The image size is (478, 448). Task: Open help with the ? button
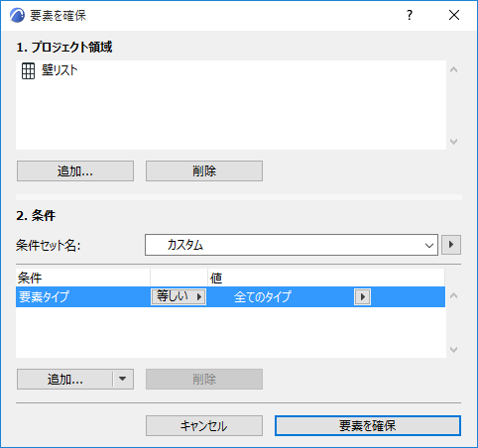click(x=410, y=15)
